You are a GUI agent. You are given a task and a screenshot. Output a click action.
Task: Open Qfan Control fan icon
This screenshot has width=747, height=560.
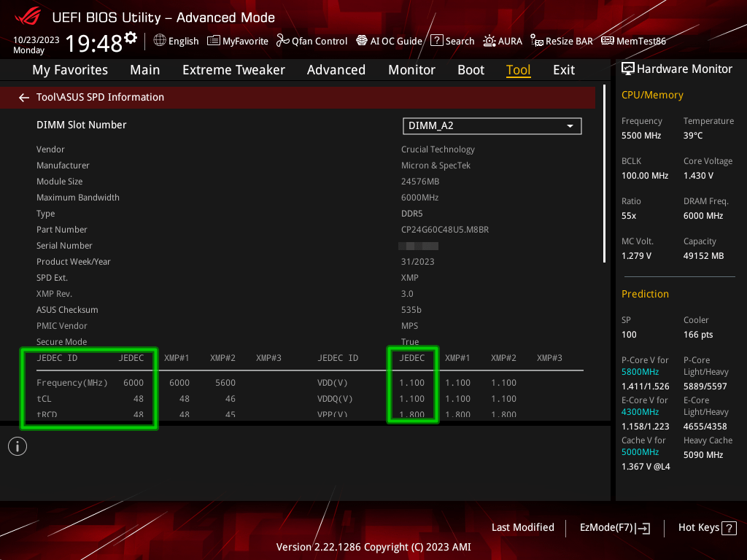[283, 41]
